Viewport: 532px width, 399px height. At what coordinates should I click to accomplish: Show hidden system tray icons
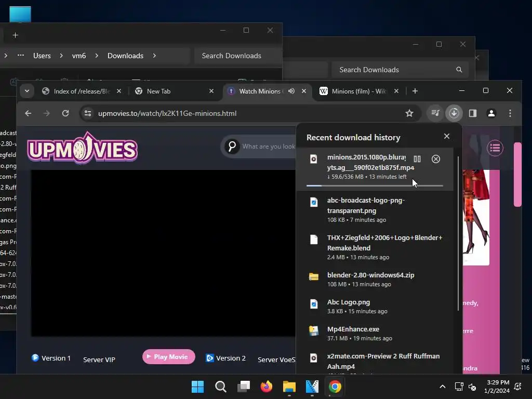pyautogui.click(x=443, y=387)
